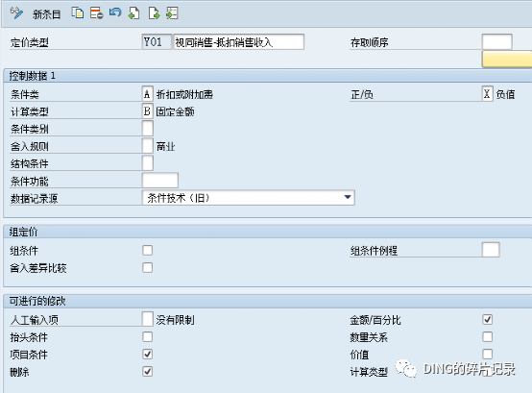
Task: Go to next entry icon
Action: tap(154, 13)
